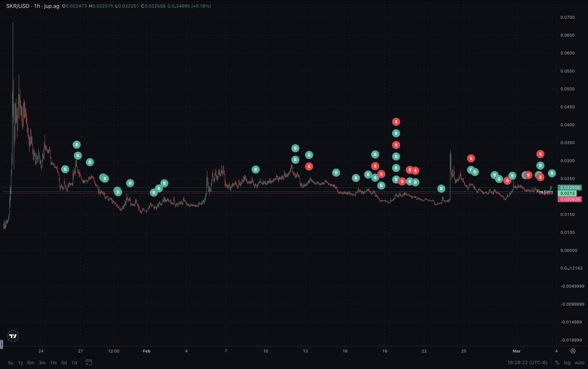
Task: Click the 0.0500 price axis label
Action: pyautogui.click(x=566, y=89)
